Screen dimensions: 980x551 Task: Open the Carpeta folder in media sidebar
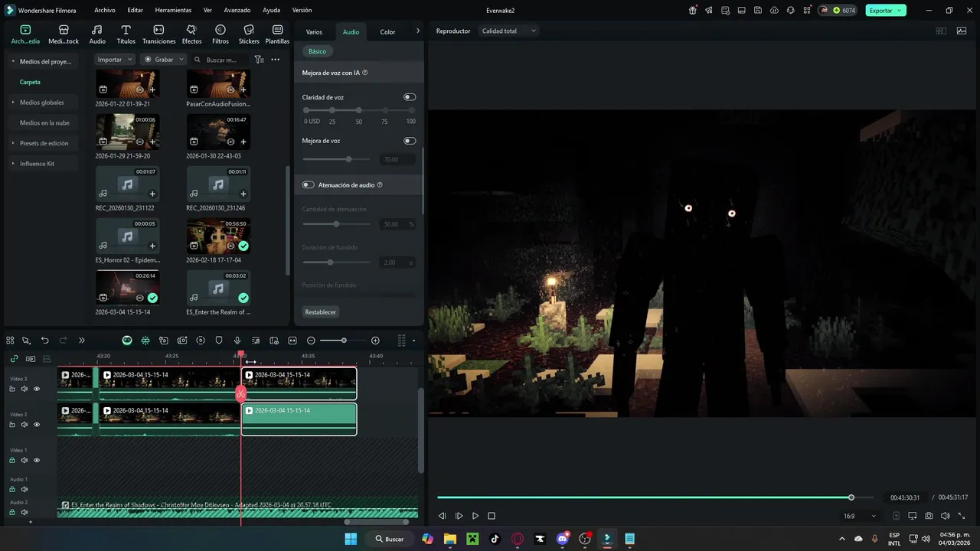pyautogui.click(x=30, y=82)
